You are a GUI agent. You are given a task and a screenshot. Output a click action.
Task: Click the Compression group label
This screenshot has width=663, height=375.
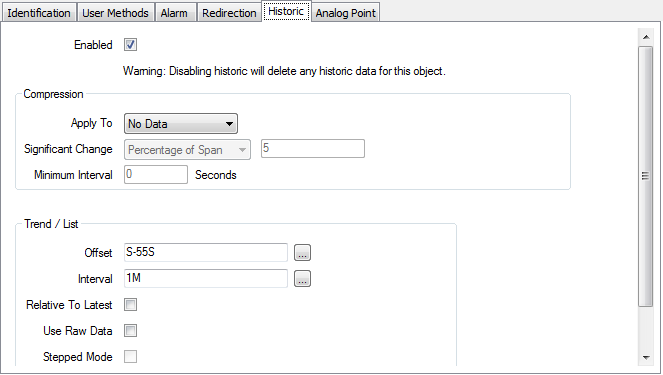(x=53, y=94)
